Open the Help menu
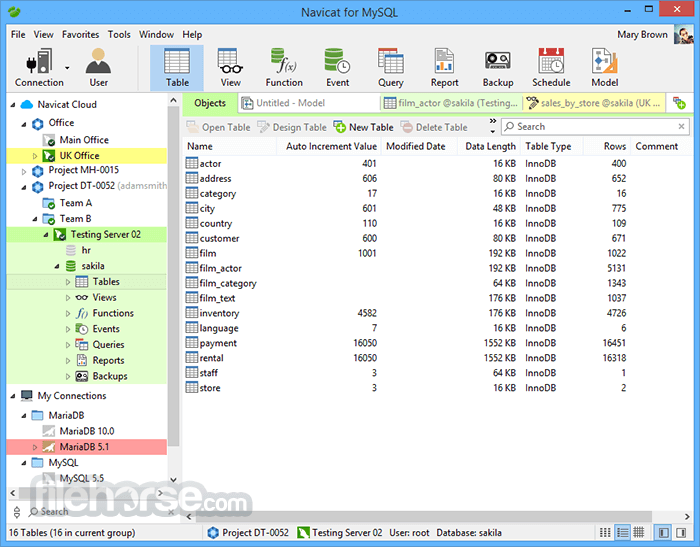700x547 pixels. (192, 34)
